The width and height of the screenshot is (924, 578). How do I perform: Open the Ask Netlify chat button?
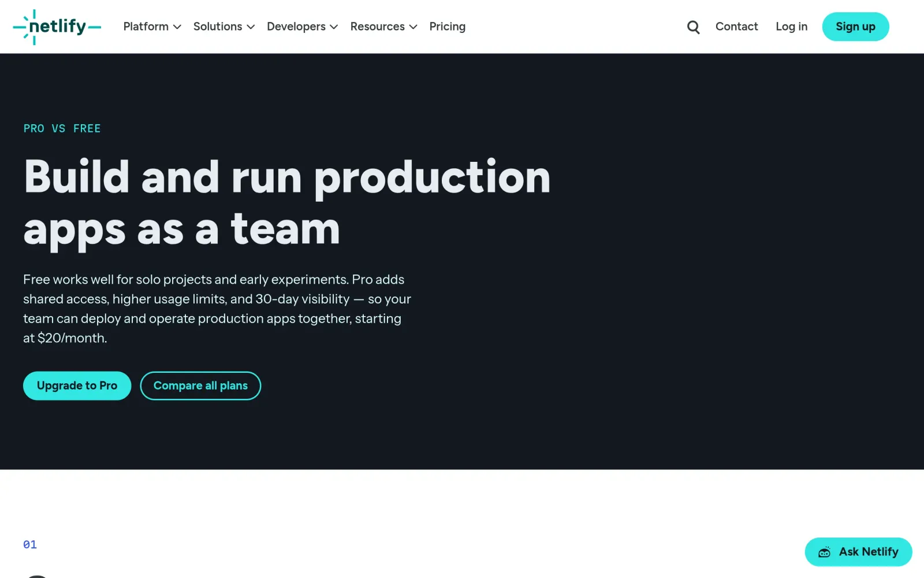(858, 552)
